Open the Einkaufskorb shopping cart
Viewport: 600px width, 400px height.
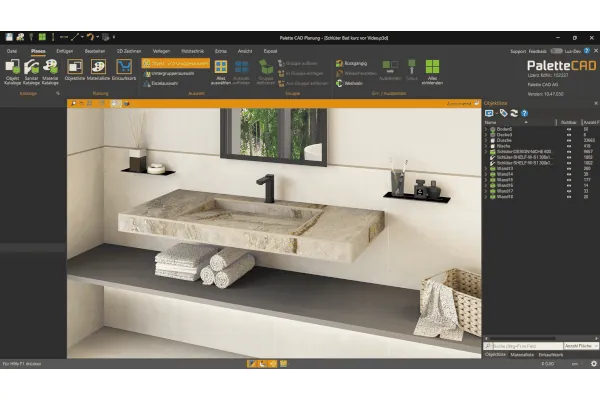(124, 70)
